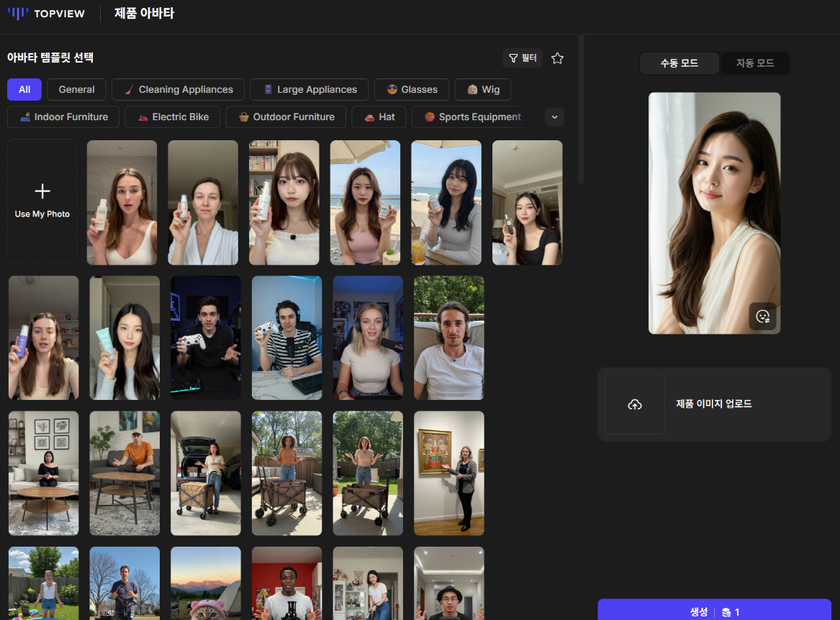
Task: Select the Sports Equipment category
Action: [471, 117]
